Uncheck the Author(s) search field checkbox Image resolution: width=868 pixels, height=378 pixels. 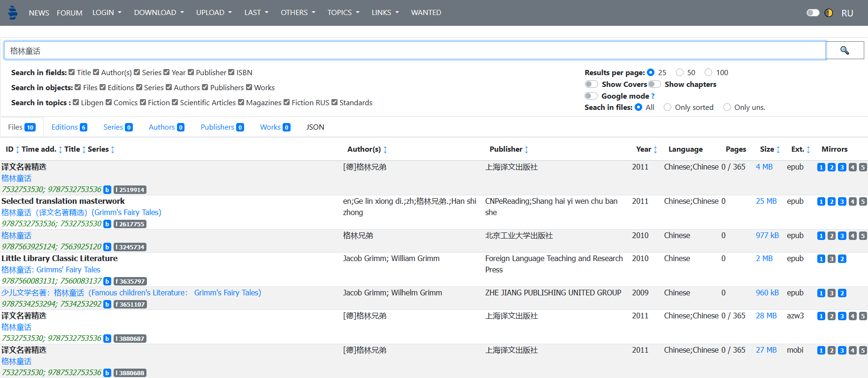(x=96, y=72)
